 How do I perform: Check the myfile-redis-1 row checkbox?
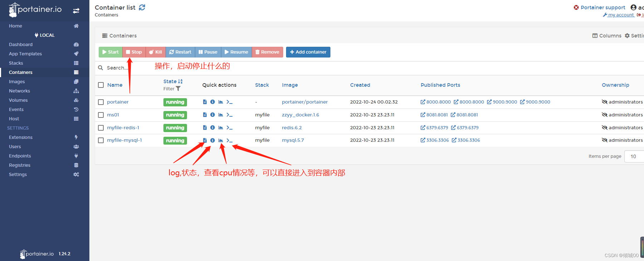coord(101,128)
